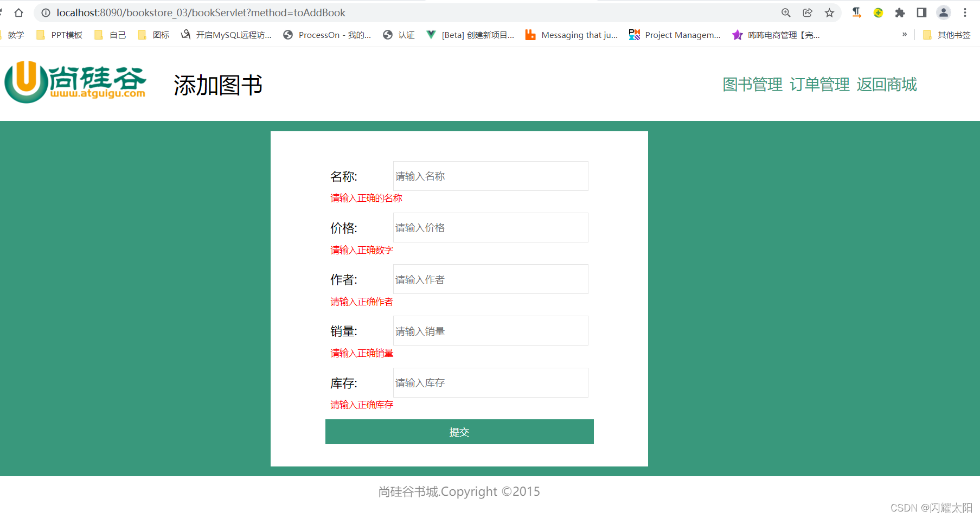Click the page info icon before localhost URL
980x518 pixels.
coord(46,12)
